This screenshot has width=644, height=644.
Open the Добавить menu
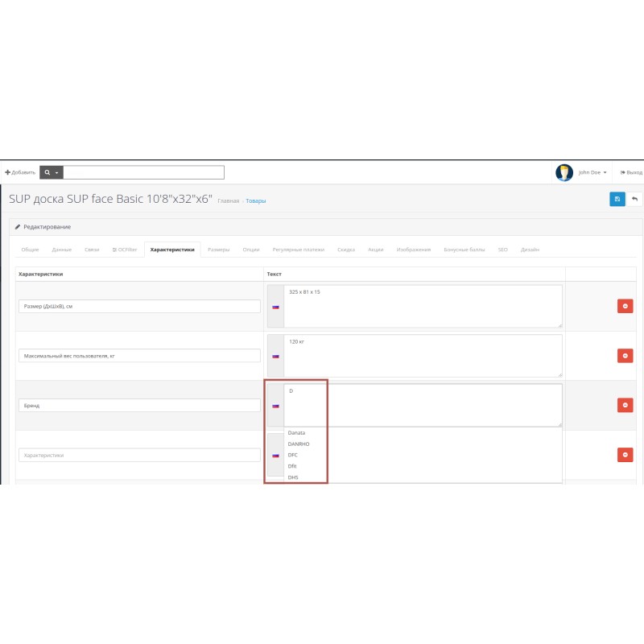[x=21, y=172]
